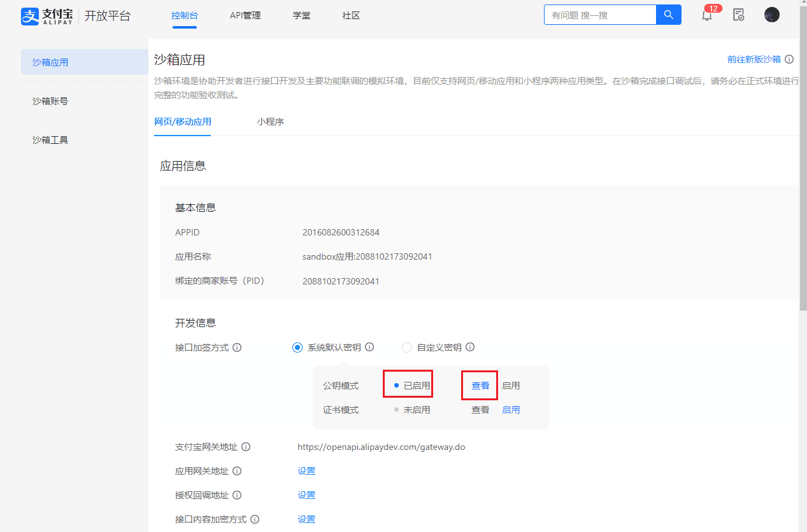This screenshot has height=532, width=807.
Task: Open the user avatar menu
Action: [x=772, y=15]
